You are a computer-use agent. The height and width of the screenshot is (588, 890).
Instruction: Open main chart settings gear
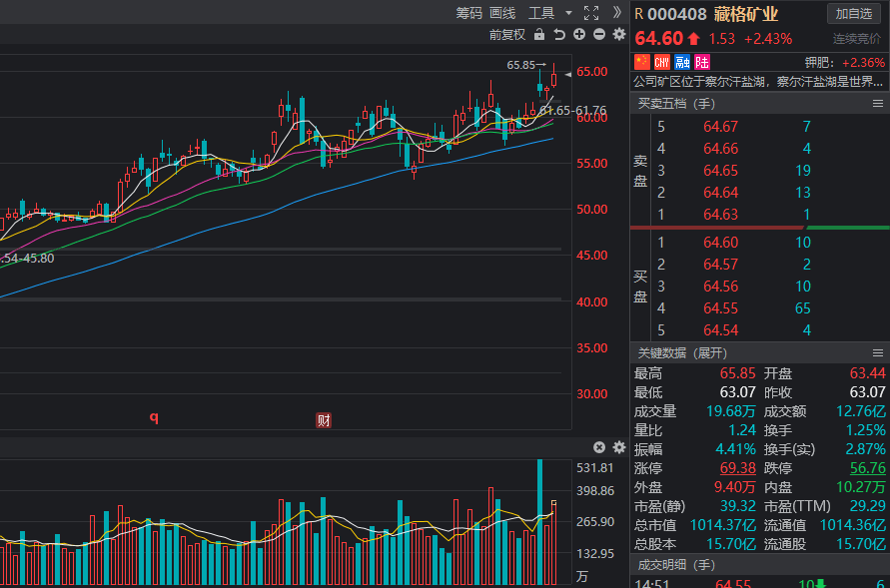pyautogui.click(x=619, y=34)
